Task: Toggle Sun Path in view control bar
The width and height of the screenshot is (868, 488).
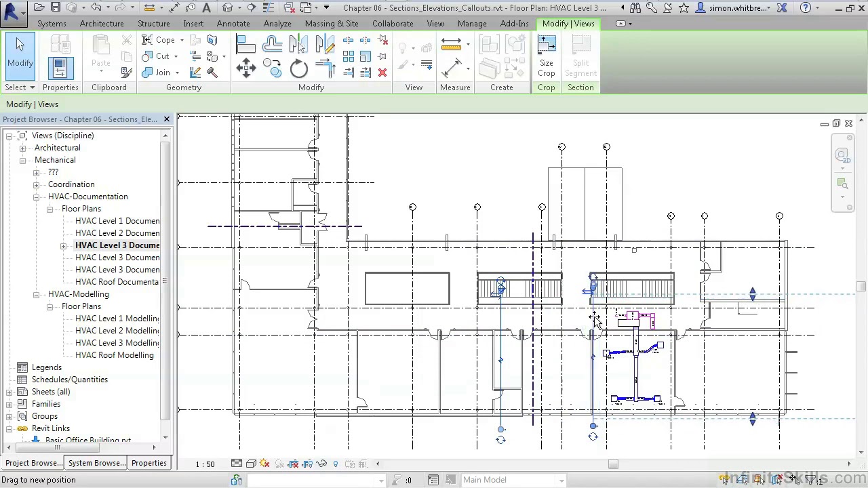Action: point(264,464)
